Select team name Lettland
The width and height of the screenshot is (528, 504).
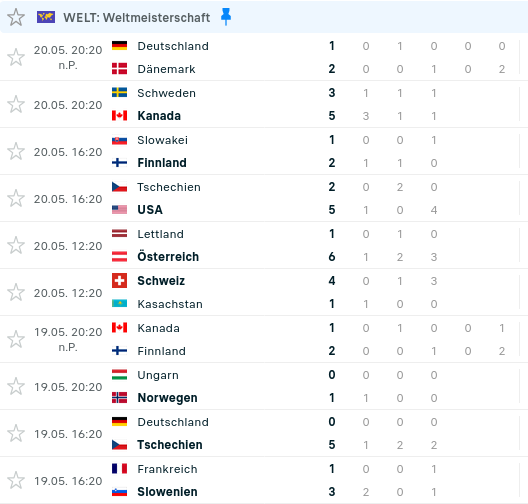coord(161,234)
